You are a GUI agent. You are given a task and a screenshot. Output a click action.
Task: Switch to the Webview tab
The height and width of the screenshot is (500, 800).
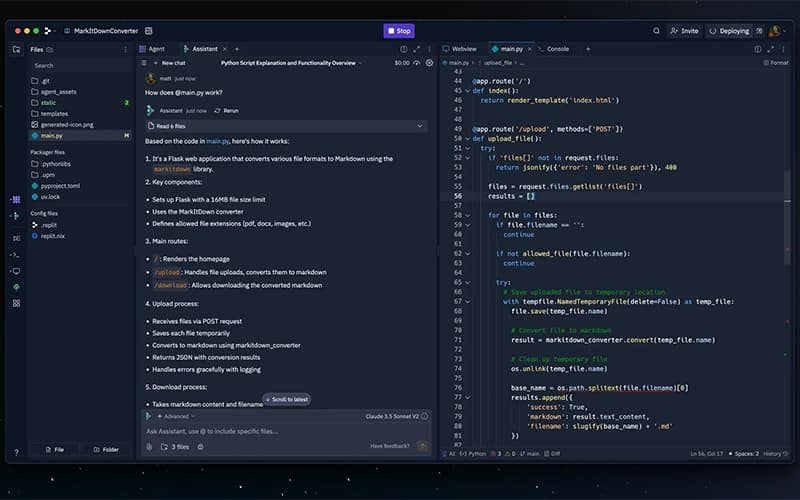pos(460,49)
